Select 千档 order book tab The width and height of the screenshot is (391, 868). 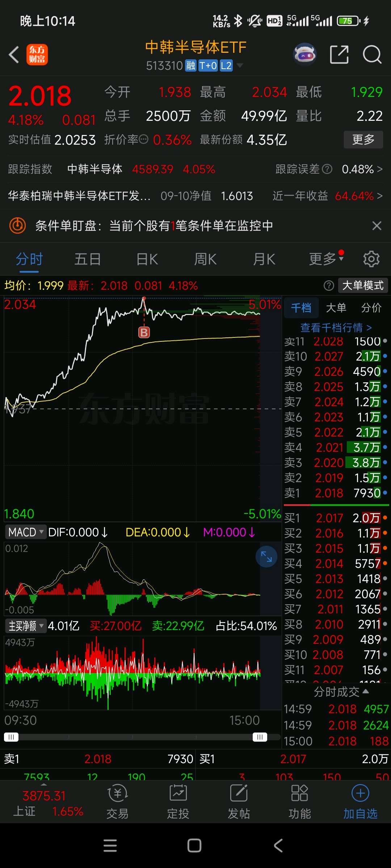click(x=301, y=308)
